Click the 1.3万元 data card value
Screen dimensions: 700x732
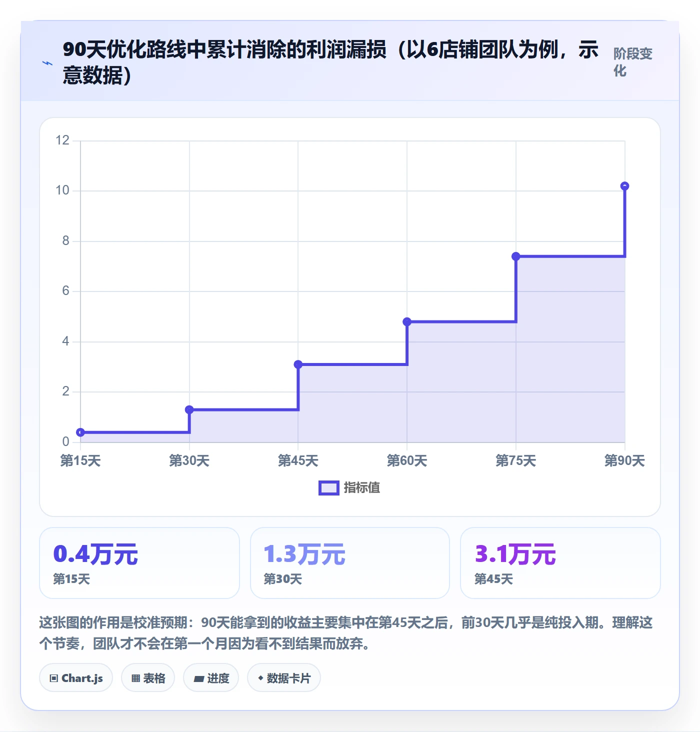[304, 554]
